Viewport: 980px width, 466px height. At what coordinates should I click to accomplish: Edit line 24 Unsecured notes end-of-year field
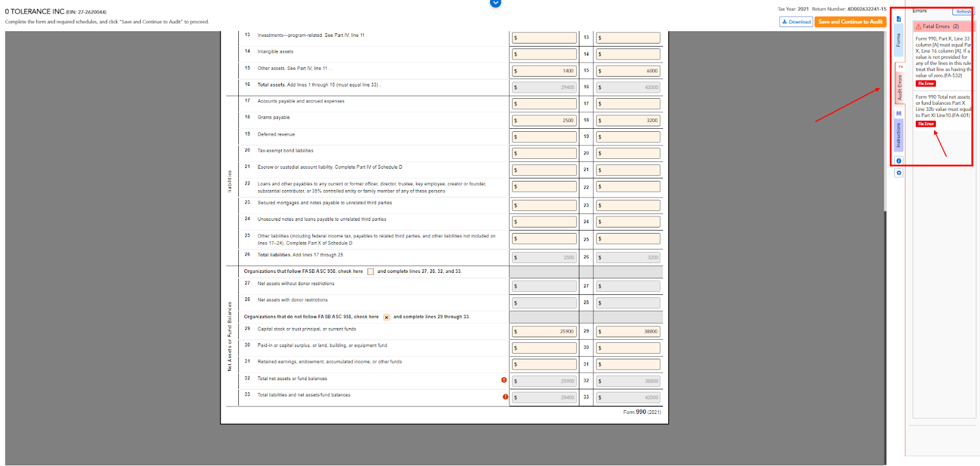click(x=628, y=223)
